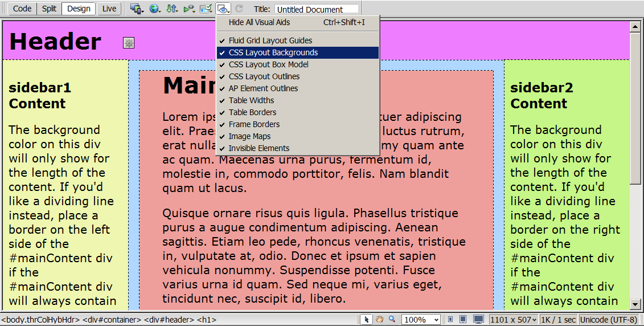
Task: Choose Hide All Visual Aids
Action: (x=297, y=22)
